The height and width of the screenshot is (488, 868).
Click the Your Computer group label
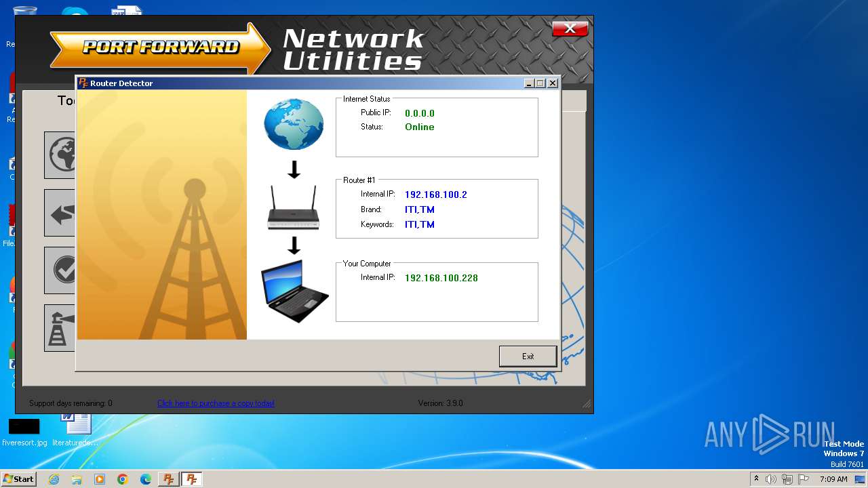367,264
